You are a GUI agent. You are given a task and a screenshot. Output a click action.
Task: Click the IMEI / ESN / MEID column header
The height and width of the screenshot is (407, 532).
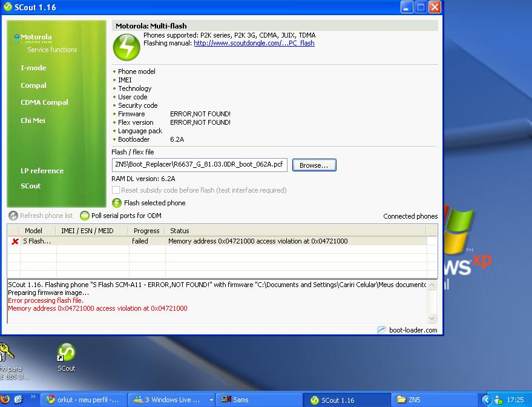click(x=91, y=231)
